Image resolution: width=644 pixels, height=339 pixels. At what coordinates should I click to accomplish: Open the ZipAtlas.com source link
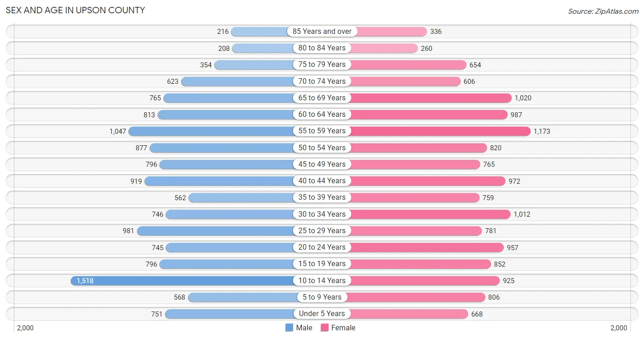[x=603, y=11]
